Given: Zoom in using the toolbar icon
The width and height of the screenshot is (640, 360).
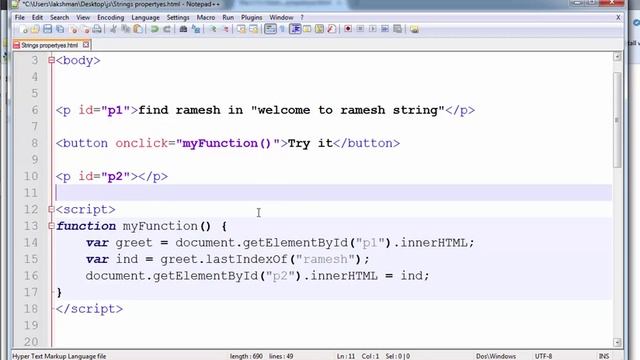Looking at the screenshot, I should point(213,29).
